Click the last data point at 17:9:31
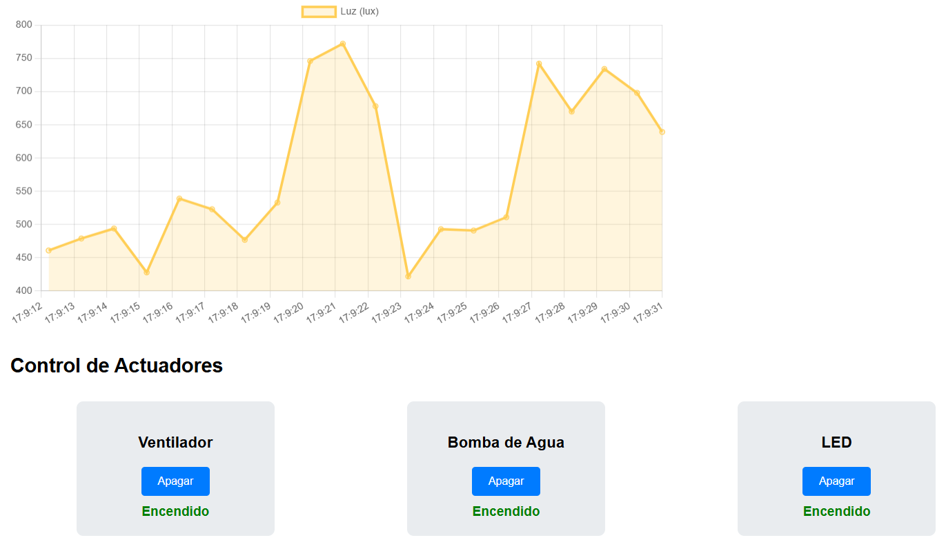The width and height of the screenshot is (946, 560). (662, 130)
